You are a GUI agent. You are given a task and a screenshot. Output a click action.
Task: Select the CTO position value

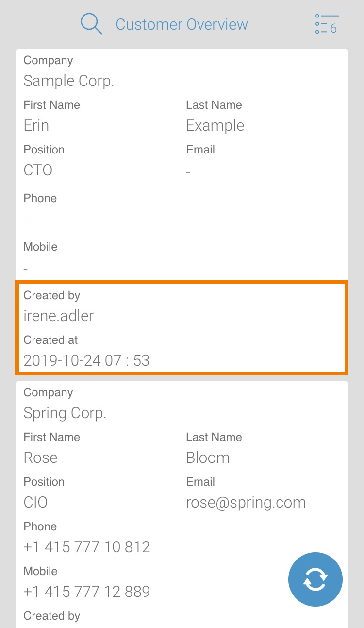(x=38, y=170)
